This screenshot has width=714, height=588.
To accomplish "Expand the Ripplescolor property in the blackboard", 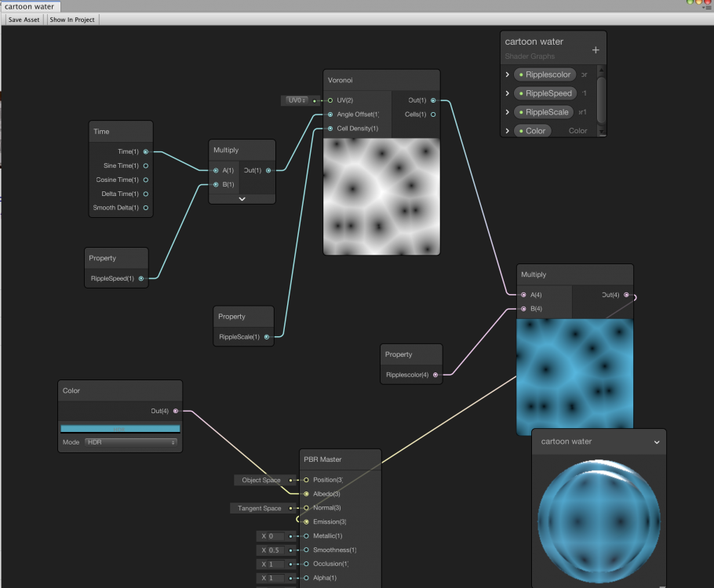I will 508,74.
